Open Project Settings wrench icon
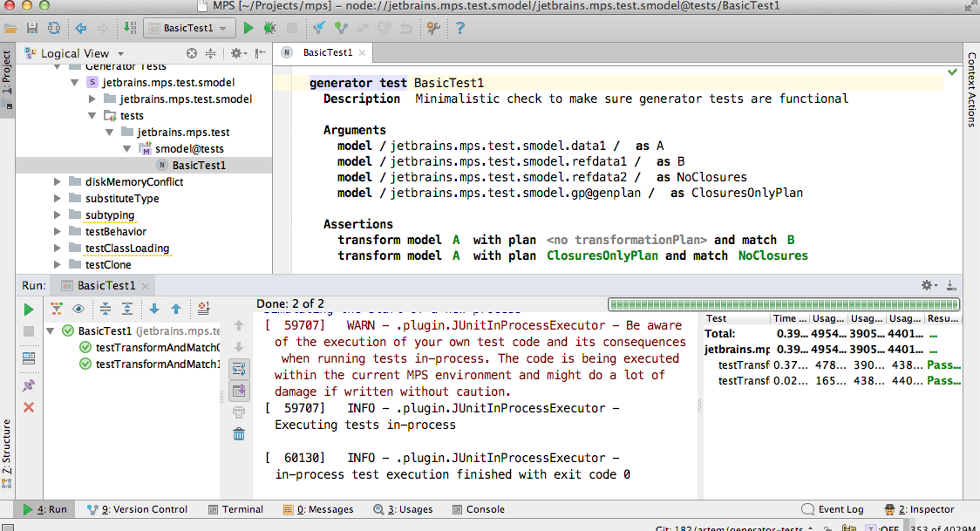Screen dimensions: 980x531 [433, 28]
